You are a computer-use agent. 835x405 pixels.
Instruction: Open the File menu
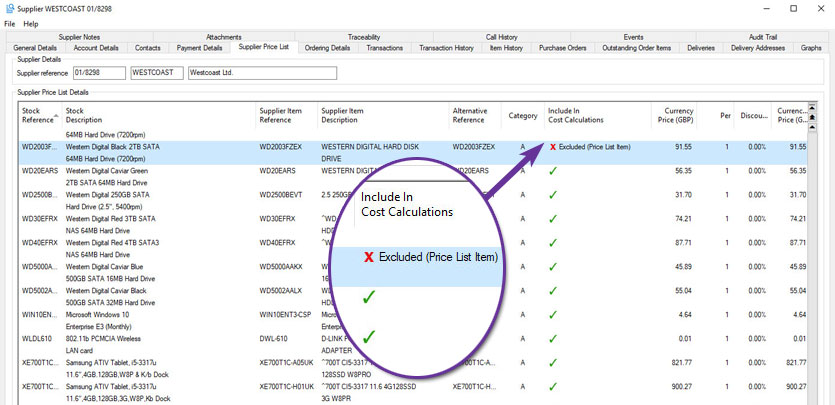[x=10, y=24]
